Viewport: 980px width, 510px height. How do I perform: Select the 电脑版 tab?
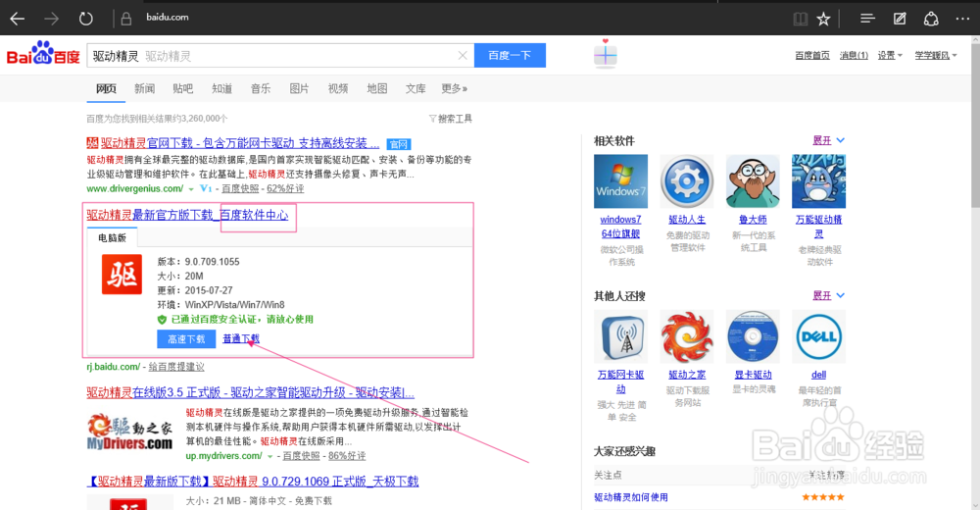[x=113, y=237]
